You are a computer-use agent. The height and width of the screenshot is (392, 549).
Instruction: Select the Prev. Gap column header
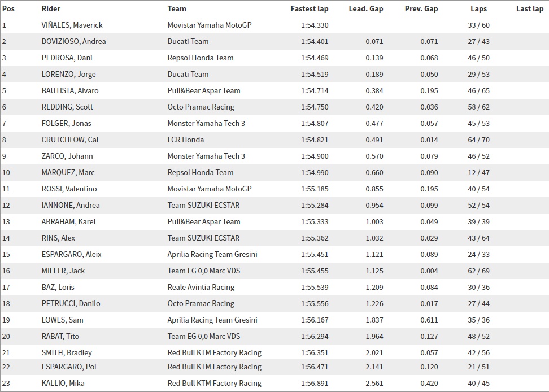421,8
